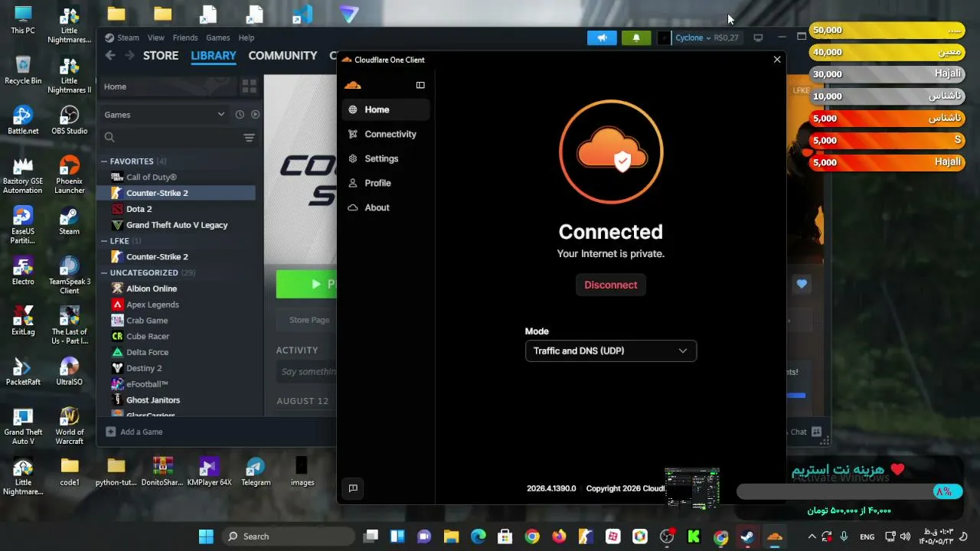The width and height of the screenshot is (980, 551).
Task: Open the View menu in Steam
Action: (x=156, y=37)
